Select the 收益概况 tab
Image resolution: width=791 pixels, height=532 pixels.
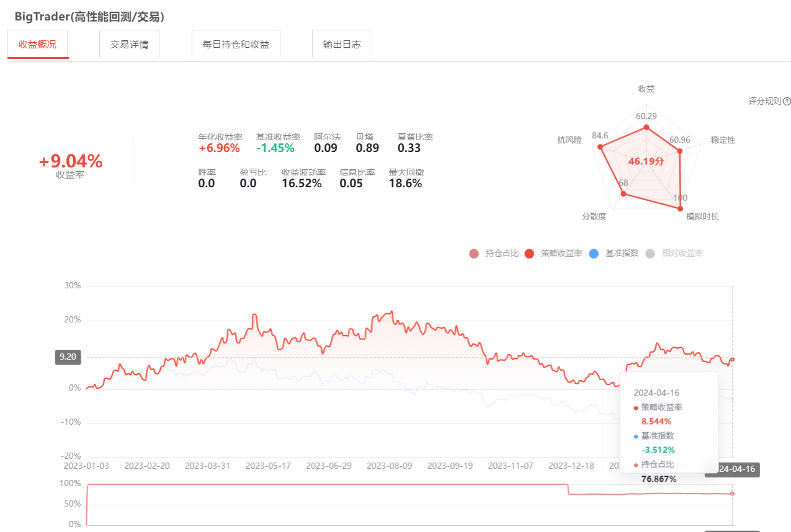click(38, 45)
